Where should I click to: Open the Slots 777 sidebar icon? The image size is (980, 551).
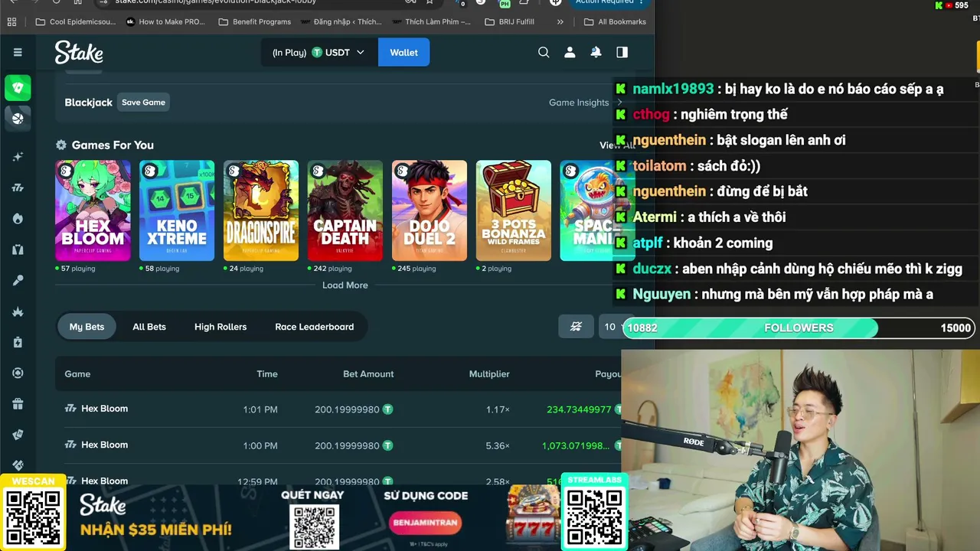point(18,187)
